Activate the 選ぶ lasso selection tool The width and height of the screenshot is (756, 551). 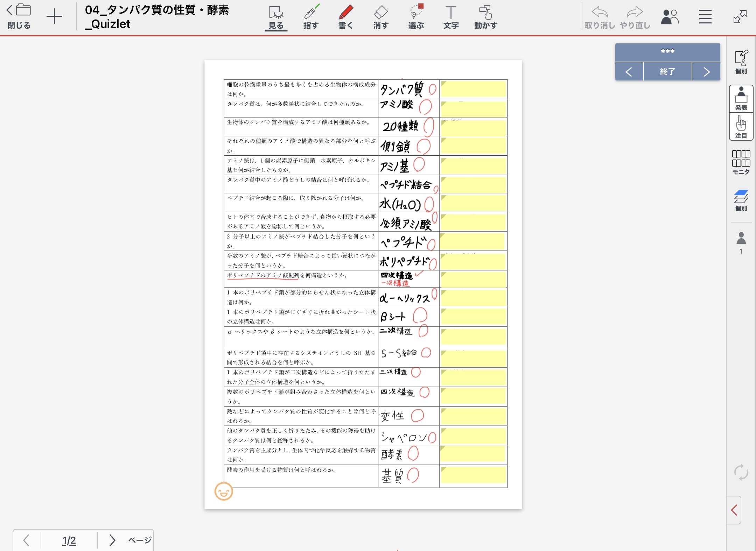pyautogui.click(x=416, y=17)
